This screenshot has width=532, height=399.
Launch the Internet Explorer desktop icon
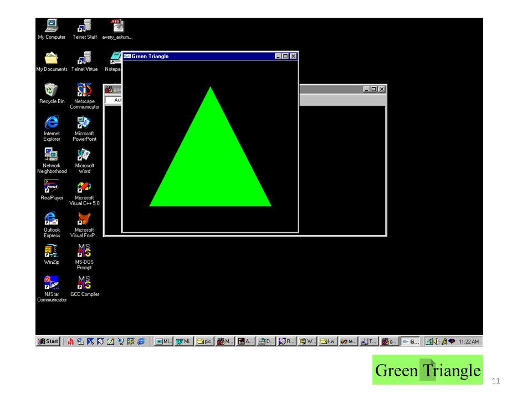click(x=52, y=128)
